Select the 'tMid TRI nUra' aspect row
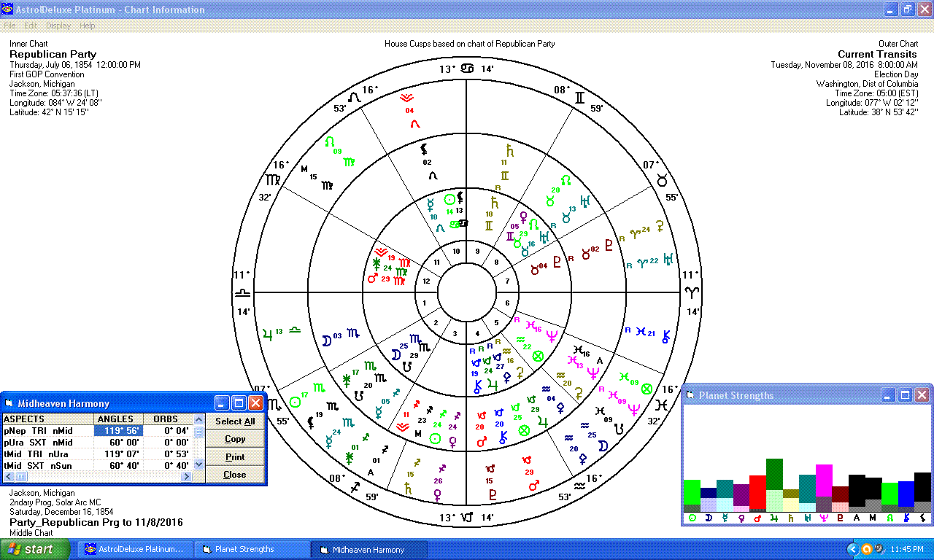934x560 pixels. [x=98, y=454]
